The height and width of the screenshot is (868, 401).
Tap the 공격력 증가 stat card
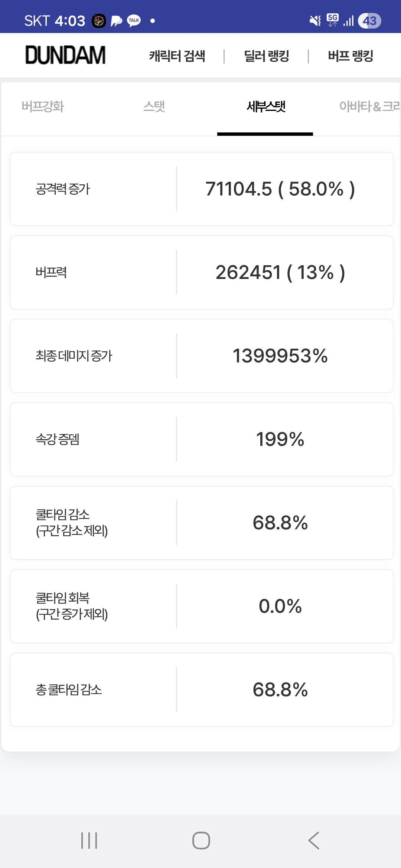click(202, 189)
